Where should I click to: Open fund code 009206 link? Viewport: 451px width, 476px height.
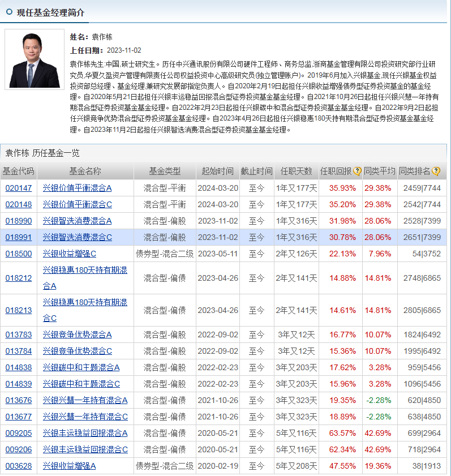point(19,449)
